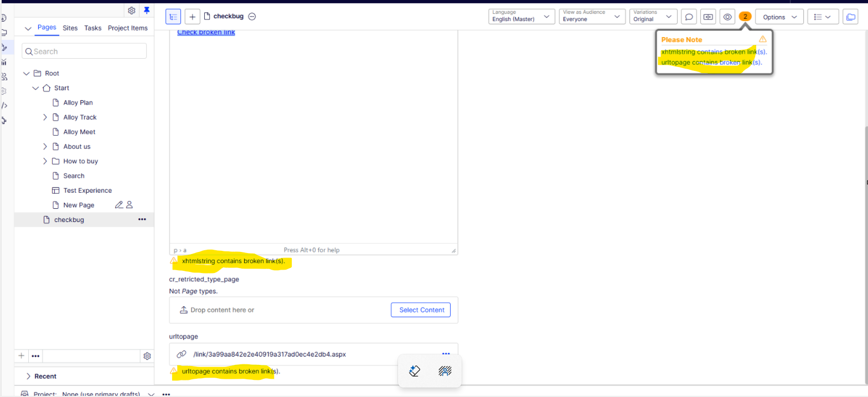Unpin the navigation pane with pin icon

[x=147, y=11]
